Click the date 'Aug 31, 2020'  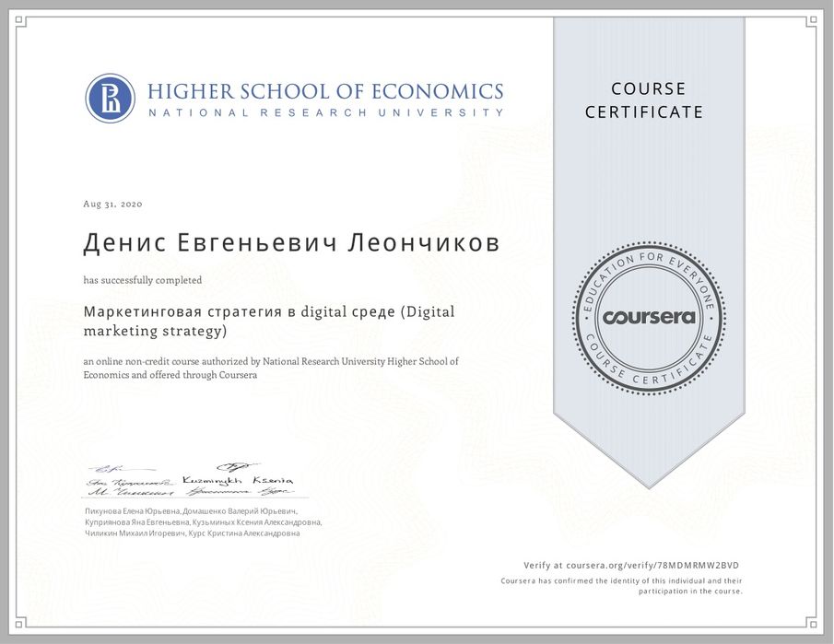pyautogui.click(x=112, y=204)
